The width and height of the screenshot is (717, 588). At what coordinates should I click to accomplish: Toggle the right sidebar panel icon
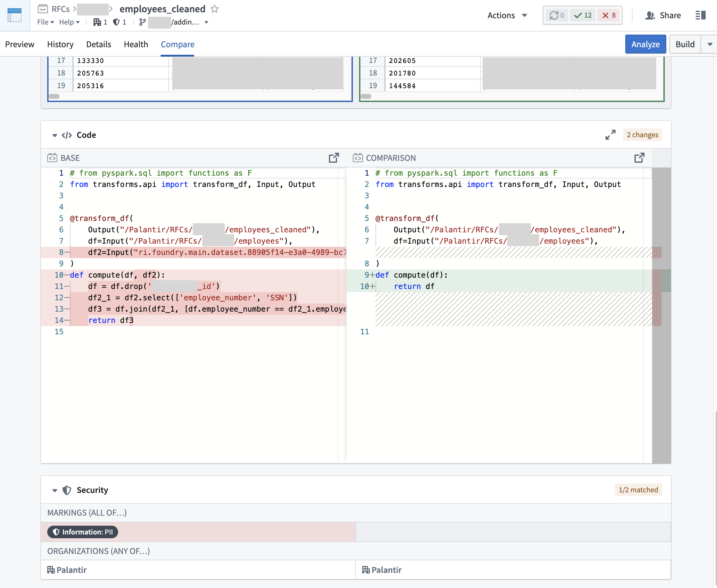coord(700,15)
